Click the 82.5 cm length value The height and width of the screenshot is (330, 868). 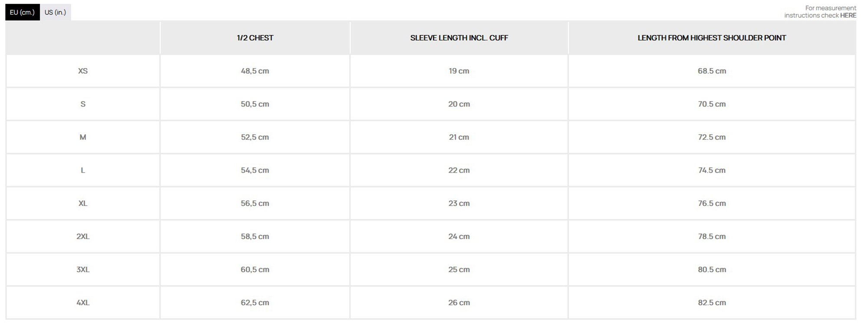click(711, 303)
